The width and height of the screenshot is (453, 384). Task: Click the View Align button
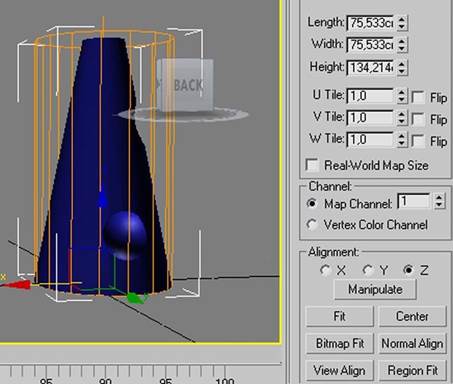[x=339, y=370]
